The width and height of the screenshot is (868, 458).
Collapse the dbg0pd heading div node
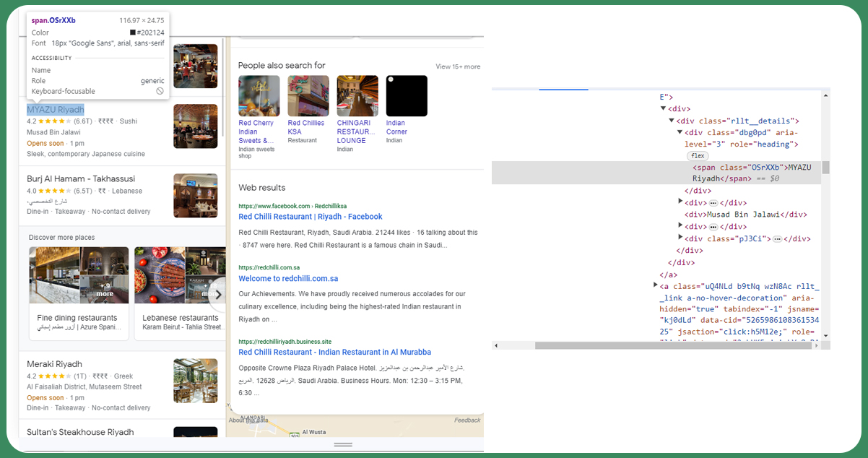click(680, 132)
